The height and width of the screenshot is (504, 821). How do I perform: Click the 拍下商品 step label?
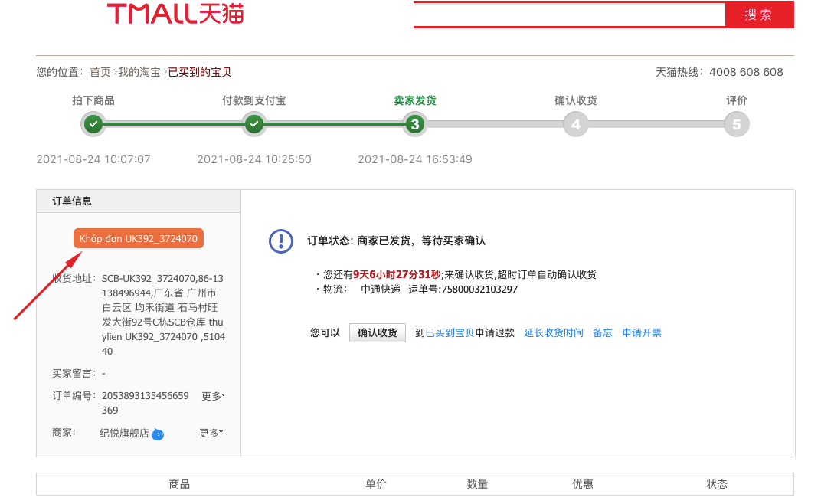[x=93, y=100]
